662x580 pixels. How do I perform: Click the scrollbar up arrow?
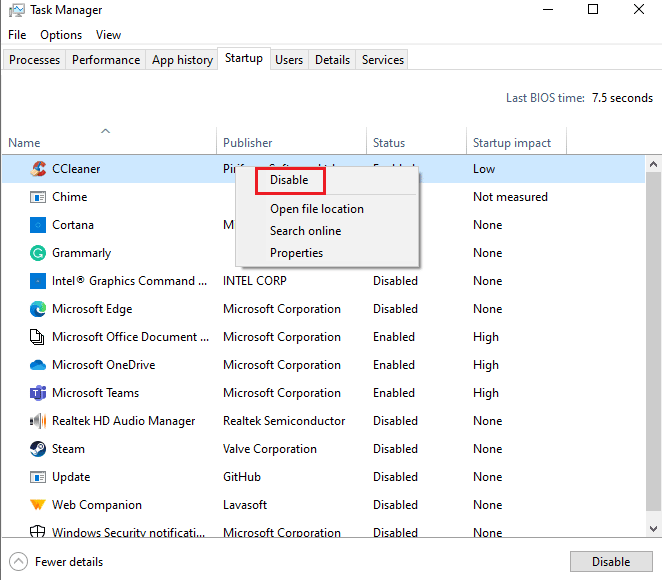tap(654, 164)
